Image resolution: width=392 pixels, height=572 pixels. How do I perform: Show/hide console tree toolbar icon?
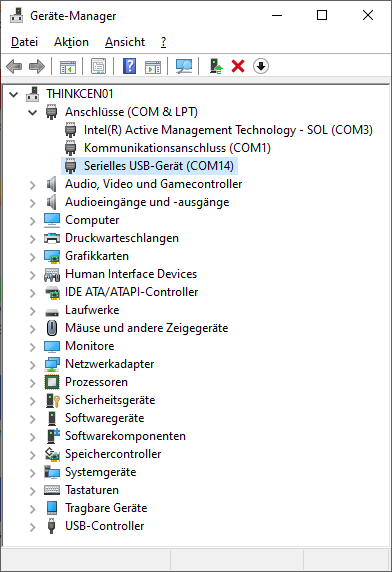[x=68, y=66]
